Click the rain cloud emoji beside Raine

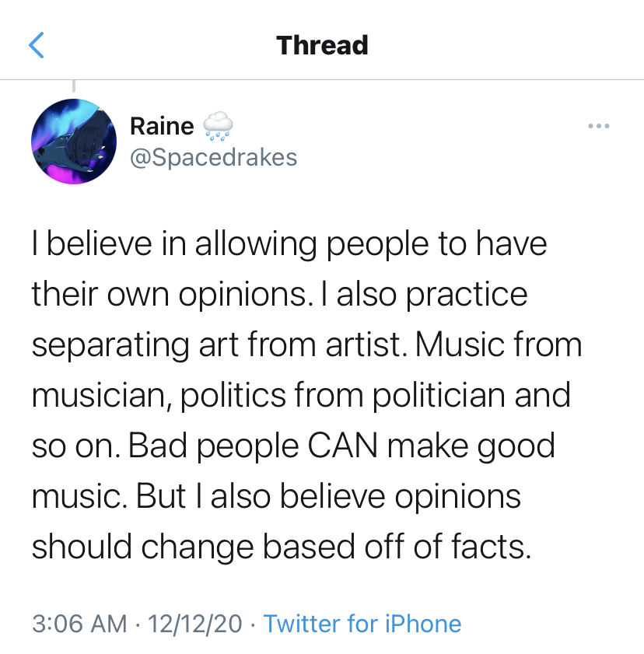(x=218, y=125)
